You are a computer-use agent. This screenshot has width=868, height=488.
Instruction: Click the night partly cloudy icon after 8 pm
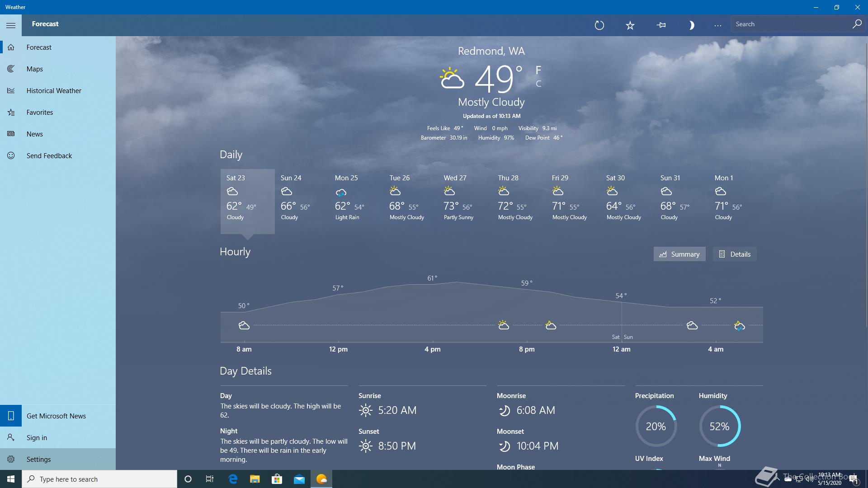click(551, 325)
